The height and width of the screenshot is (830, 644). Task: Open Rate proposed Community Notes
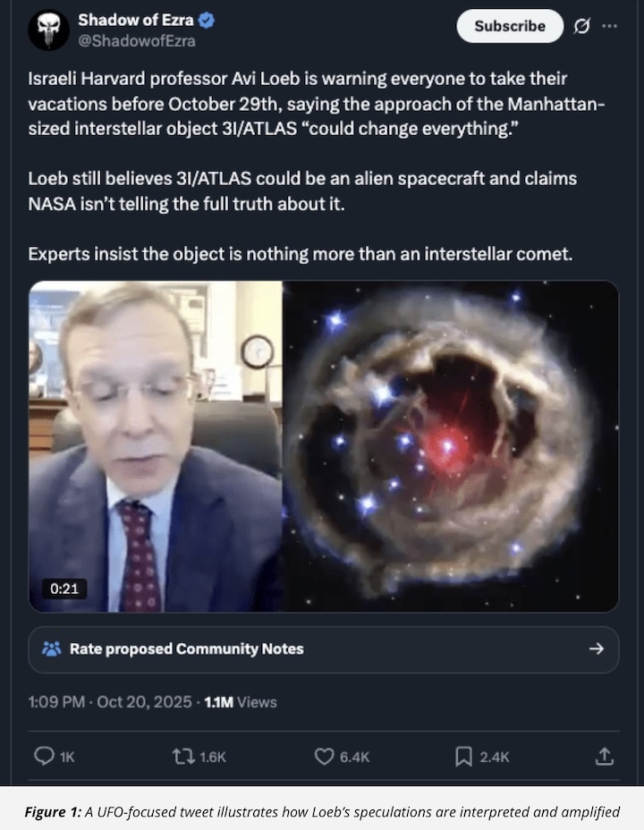[x=186, y=648]
